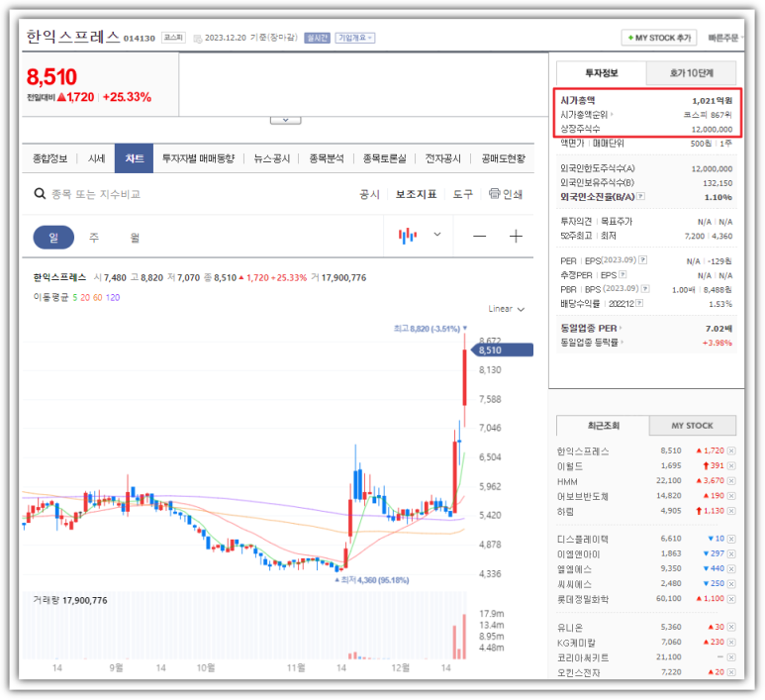Open the 뉴스공시 tab
The height and width of the screenshot is (700, 765).
pyautogui.click(x=272, y=158)
